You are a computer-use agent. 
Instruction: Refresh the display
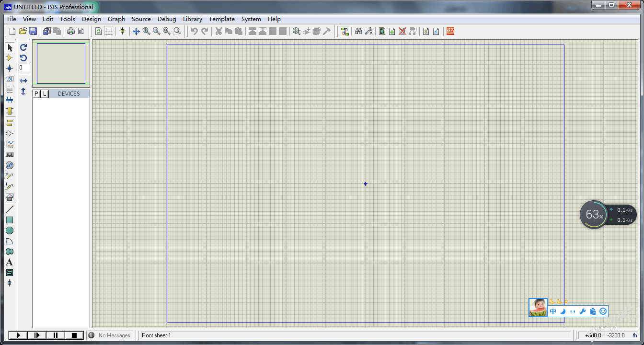point(98,31)
